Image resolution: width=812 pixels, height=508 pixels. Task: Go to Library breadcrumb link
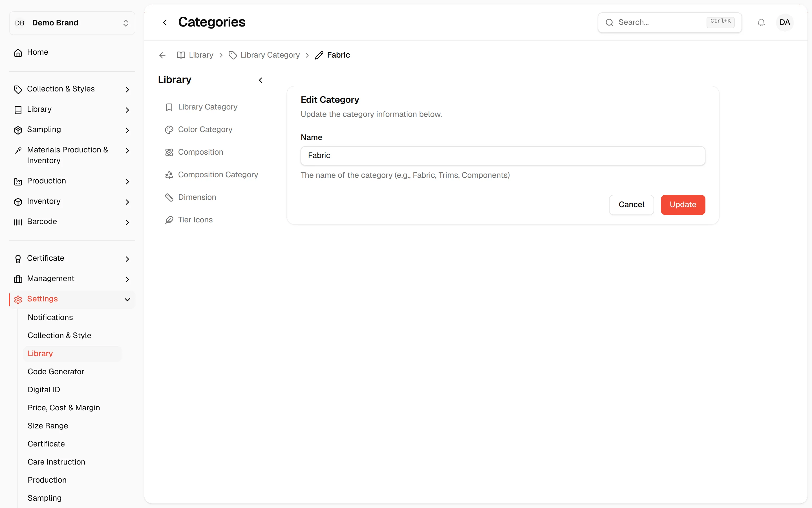coord(195,55)
